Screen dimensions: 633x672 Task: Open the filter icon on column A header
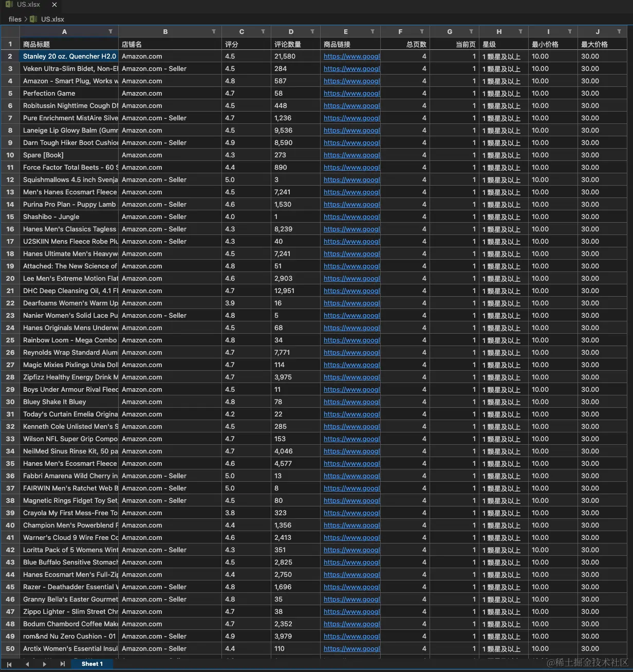click(x=110, y=32)
